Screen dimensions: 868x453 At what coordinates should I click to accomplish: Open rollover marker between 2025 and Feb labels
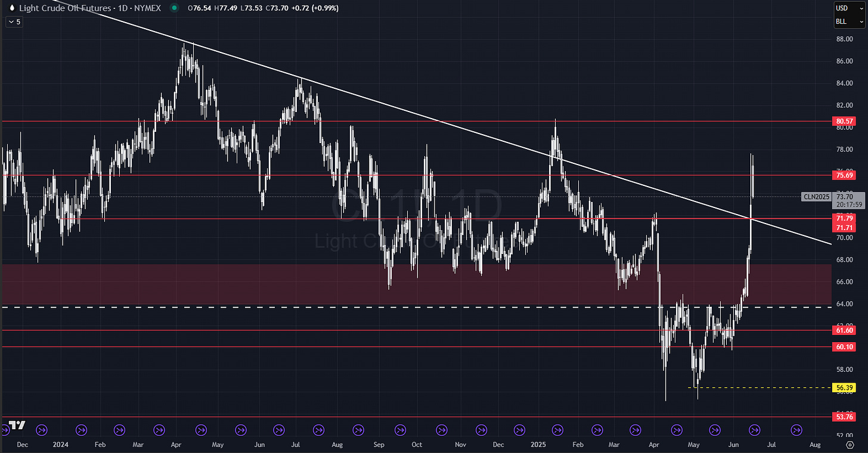click(557, 429)
